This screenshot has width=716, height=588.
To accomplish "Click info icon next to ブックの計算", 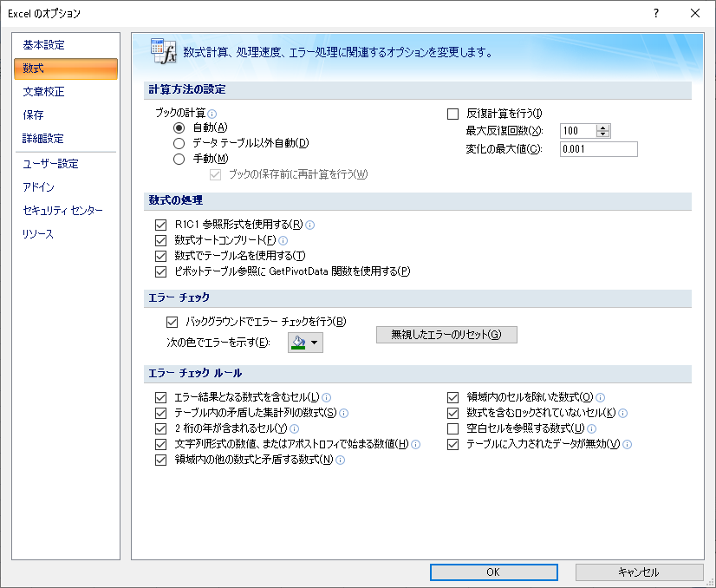I will pos(212,114).
